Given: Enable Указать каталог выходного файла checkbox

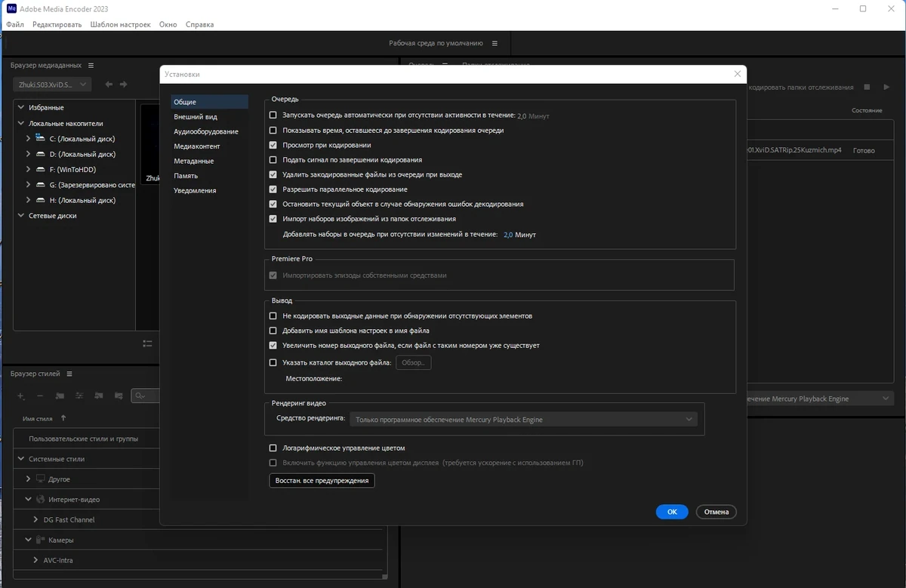Looking at the screenshot, I should pyautogui.click(x=273, y=362).
